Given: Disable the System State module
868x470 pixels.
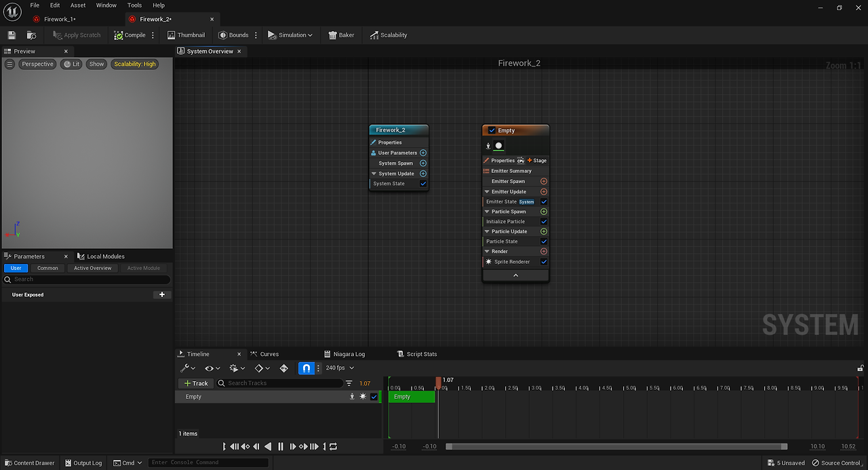Looking at the screenshot, I should click(423, 184).
